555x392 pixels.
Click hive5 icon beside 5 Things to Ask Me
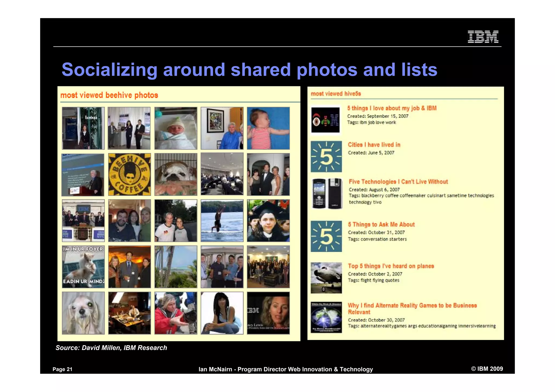coord(326,236)
